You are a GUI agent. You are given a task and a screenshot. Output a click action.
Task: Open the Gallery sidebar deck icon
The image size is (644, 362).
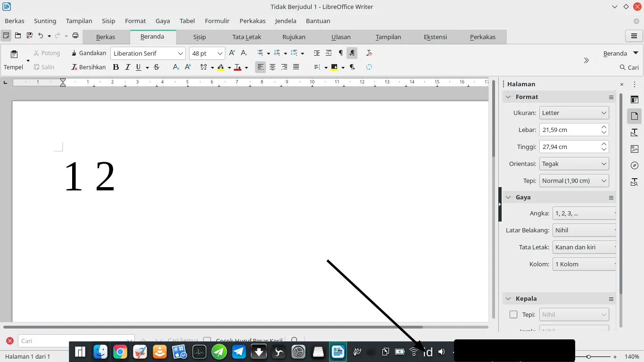point(635,149)
